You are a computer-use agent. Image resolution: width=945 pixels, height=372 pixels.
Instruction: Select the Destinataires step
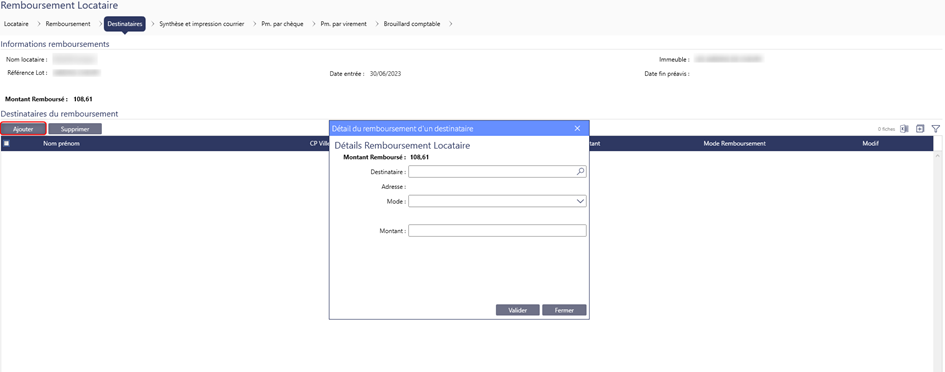point(125,24)
